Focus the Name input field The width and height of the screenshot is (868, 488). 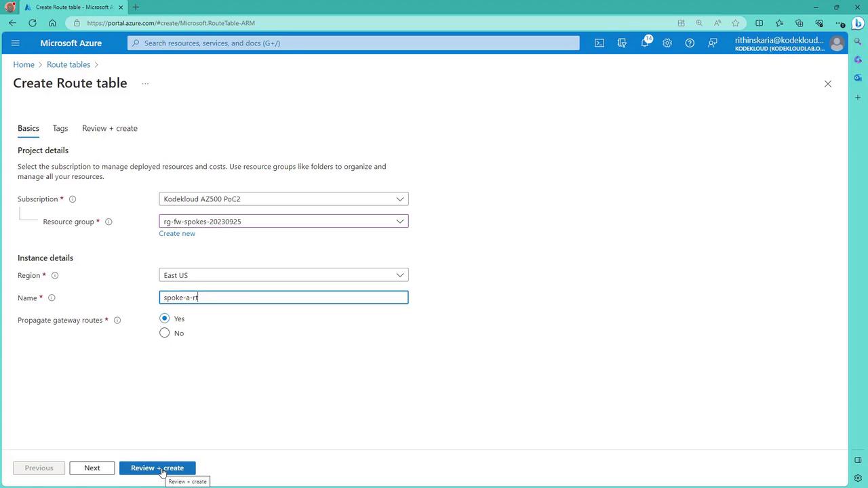pyautogui.click(x=283, y=298)
